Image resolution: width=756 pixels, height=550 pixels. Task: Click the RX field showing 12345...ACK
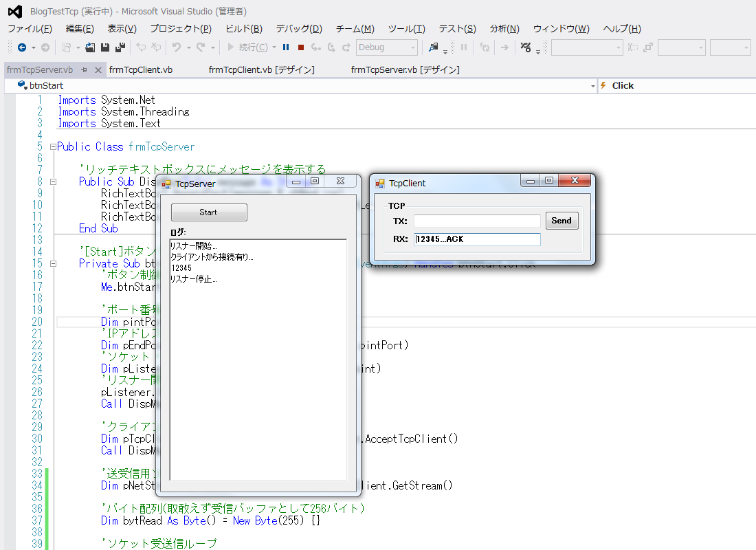click(477, 239)
